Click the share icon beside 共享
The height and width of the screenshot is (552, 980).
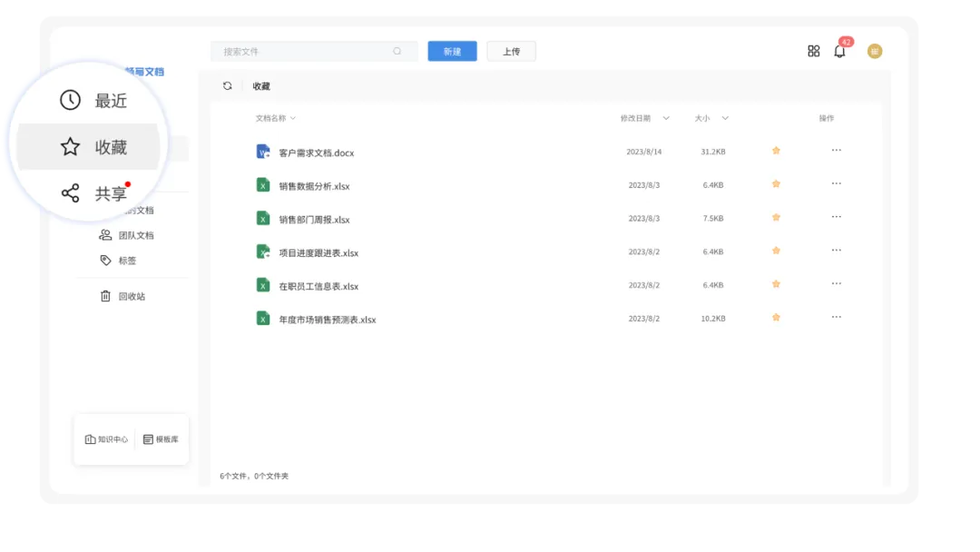click(70, 193)
